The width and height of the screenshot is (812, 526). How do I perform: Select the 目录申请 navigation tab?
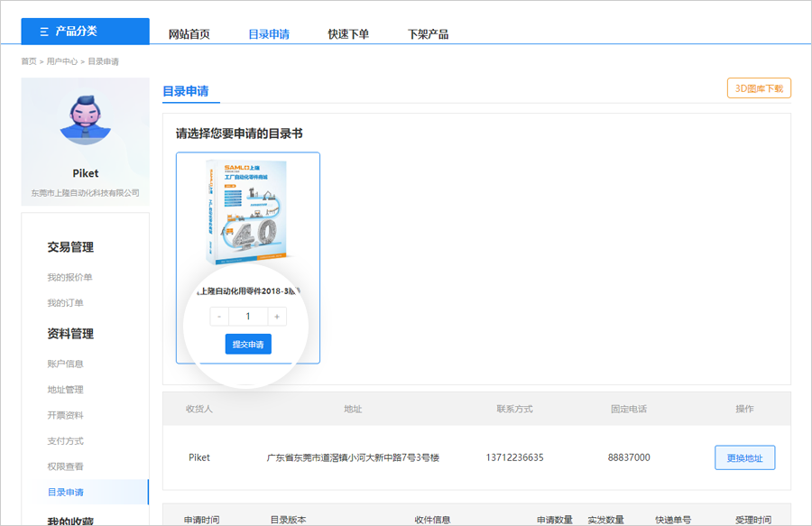[x=269, y=34]
